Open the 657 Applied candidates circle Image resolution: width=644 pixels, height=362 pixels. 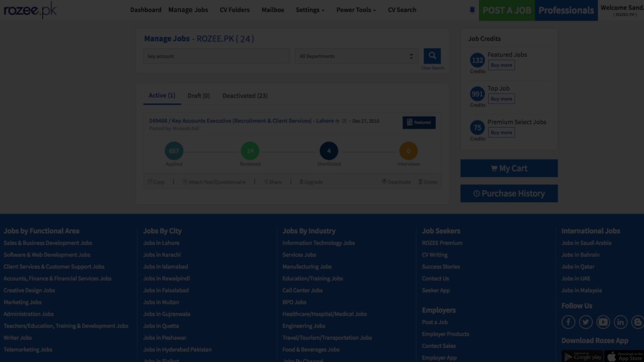tap(174, 151)
